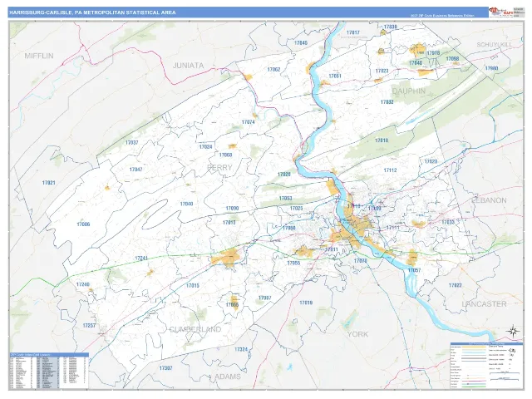
Task: Click ZIP code 17011 label
Action: [332, 249]
